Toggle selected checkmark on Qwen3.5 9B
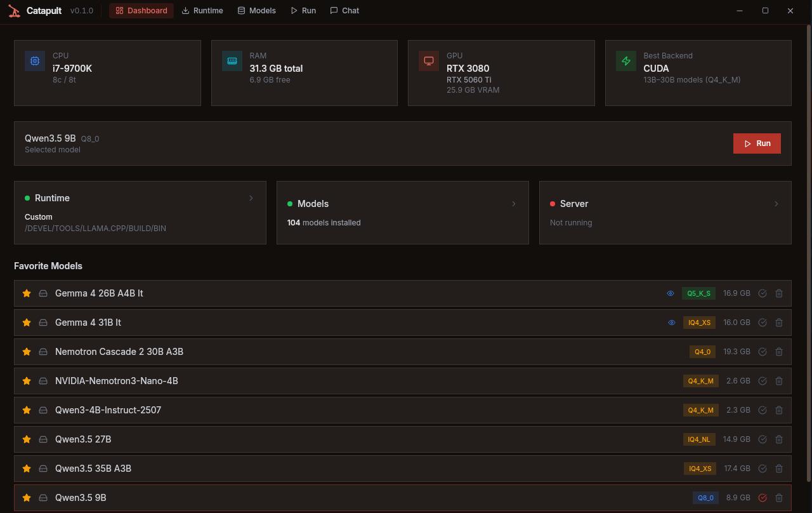This screenshot has height=513, width=812. pos(763,498)
